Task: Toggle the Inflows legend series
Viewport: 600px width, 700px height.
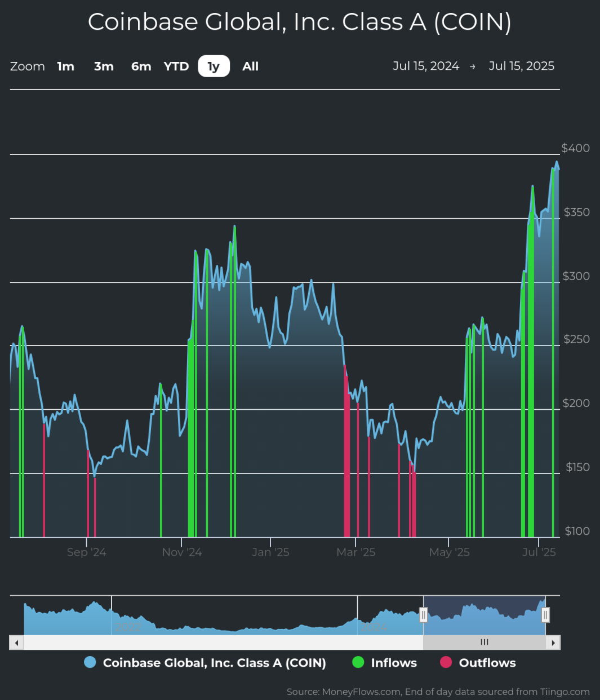Action: coord(385,663)
